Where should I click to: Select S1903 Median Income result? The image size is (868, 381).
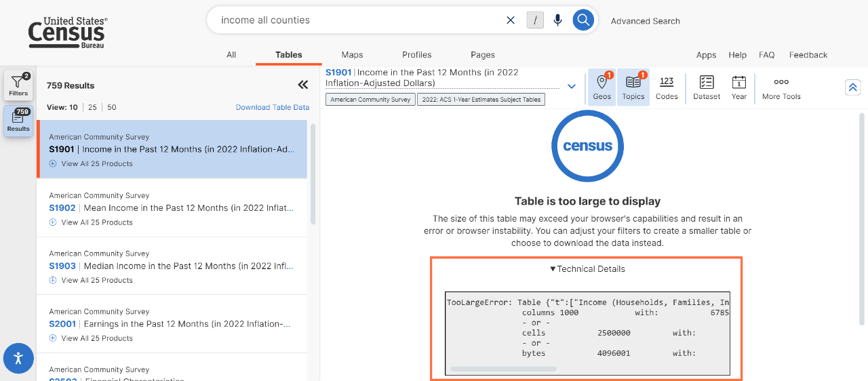(172, 266)
